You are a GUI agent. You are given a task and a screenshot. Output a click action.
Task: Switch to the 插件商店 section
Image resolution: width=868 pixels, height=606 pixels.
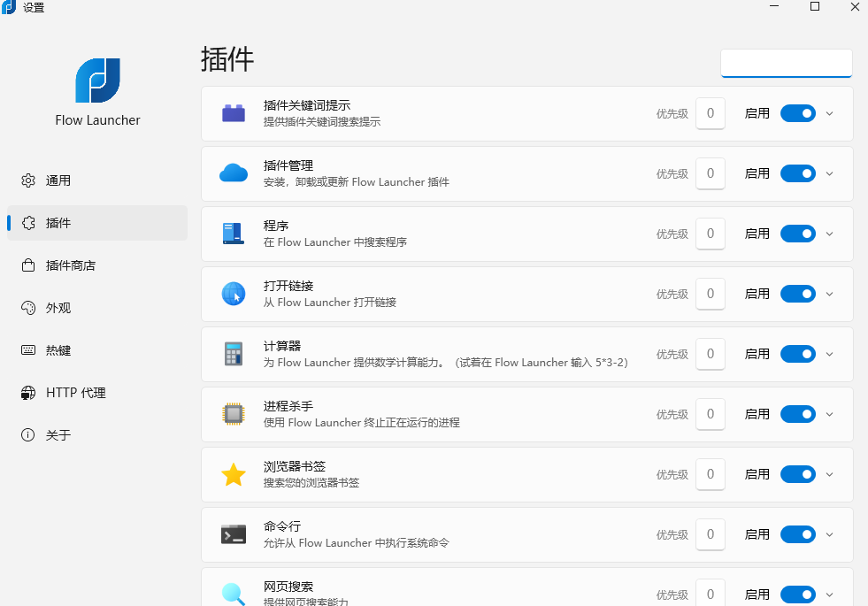pos(97,265)
